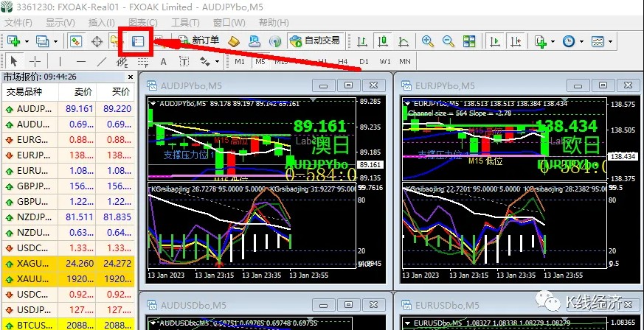The width and height of the screenshot is (644, 330).
Task: Zoom out on the chart
Action: pyautogui.click(x=447, y=41)
